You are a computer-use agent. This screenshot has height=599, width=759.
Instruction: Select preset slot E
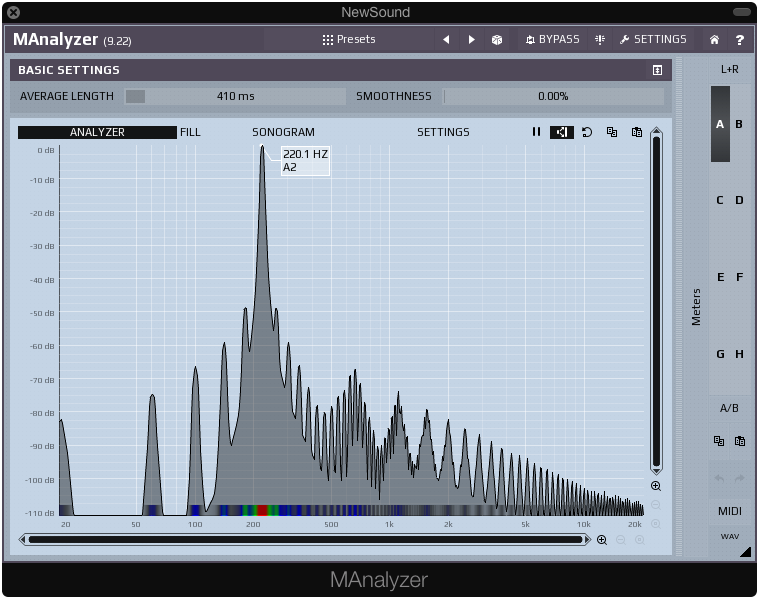(x=720, y=277)
